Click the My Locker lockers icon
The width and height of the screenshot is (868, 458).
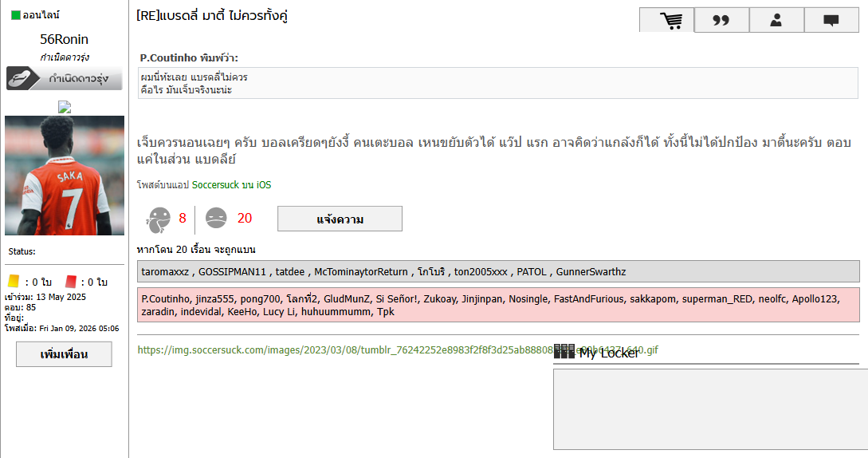pyautogui.click(x=564, y=352)
